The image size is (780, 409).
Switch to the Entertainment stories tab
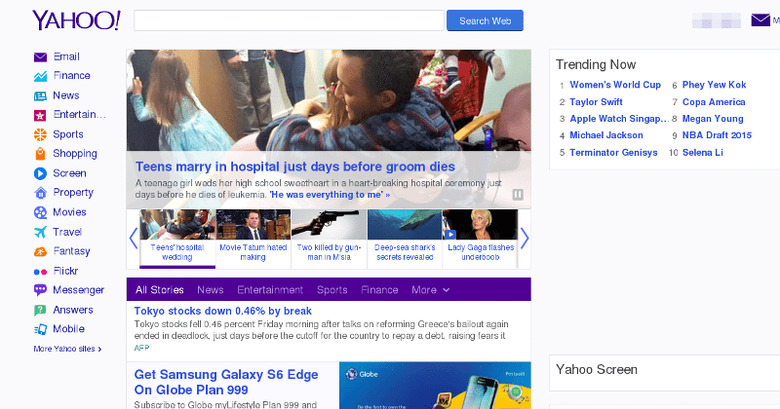point(270,290)
